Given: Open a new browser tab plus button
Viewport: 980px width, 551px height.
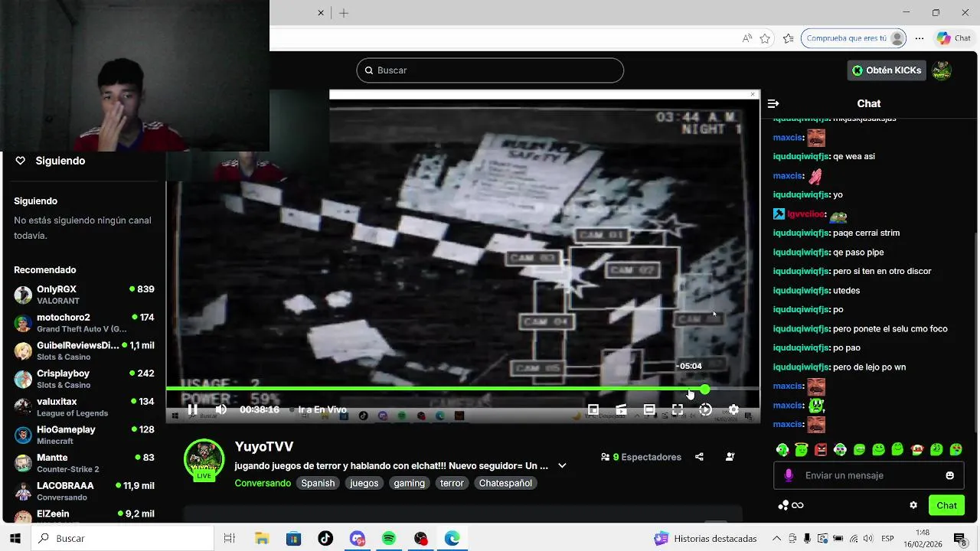Looking at the screenshot, I should click(344, 13).
